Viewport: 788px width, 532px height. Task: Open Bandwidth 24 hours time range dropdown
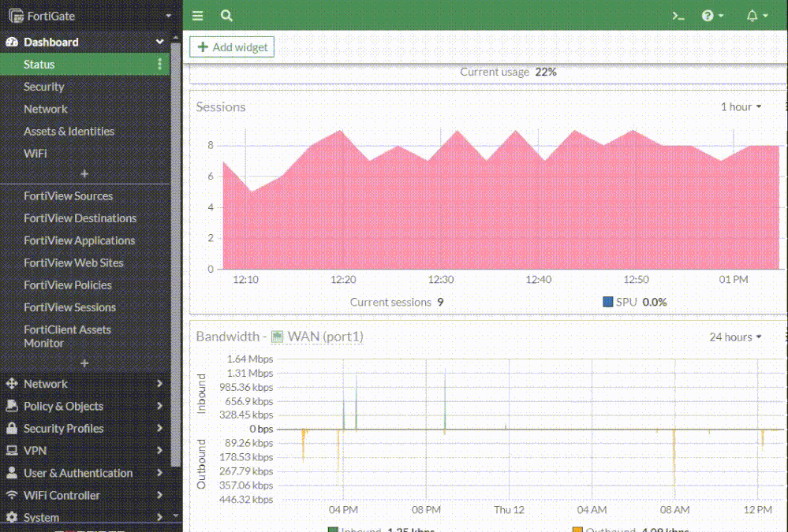click(735, 337)
